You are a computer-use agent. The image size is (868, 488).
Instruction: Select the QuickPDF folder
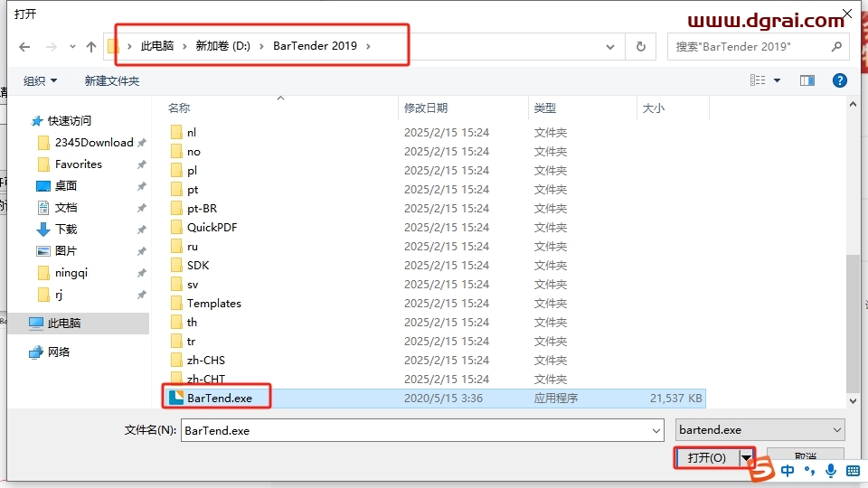[212, 228]
